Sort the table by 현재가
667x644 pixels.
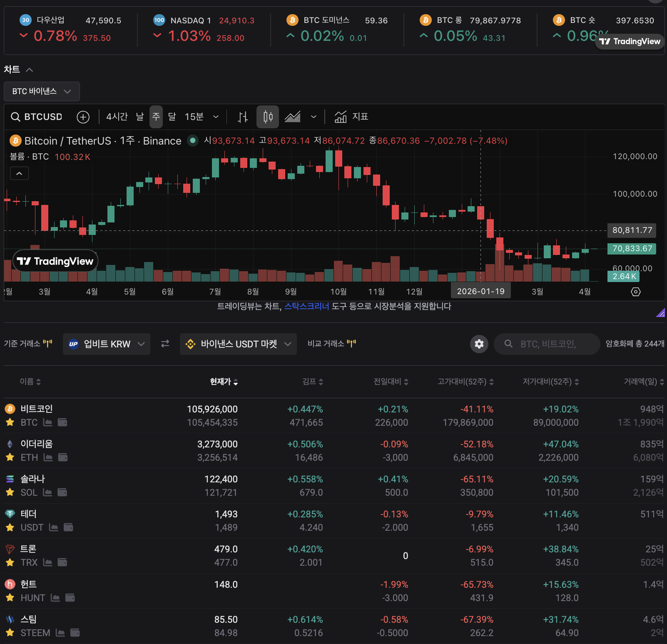(x=224, y=382)
